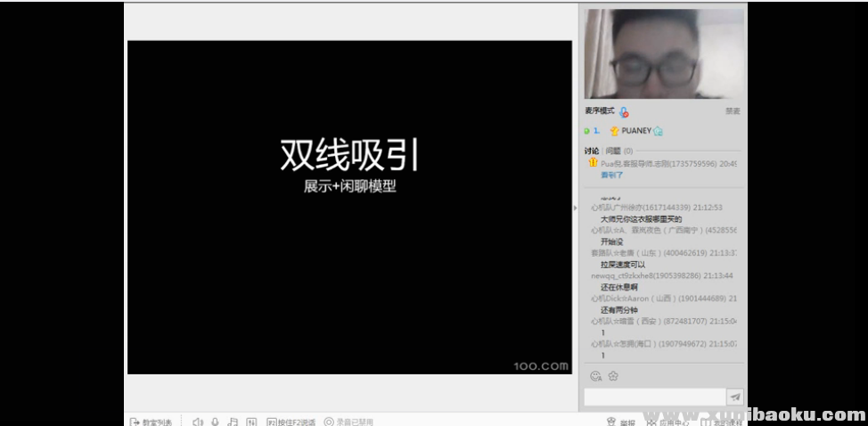Image resolution: width=868 pixels, height=426 pixels.
Task: Click the report icon 举报 in bottom bar
Action: click(622, 422)
